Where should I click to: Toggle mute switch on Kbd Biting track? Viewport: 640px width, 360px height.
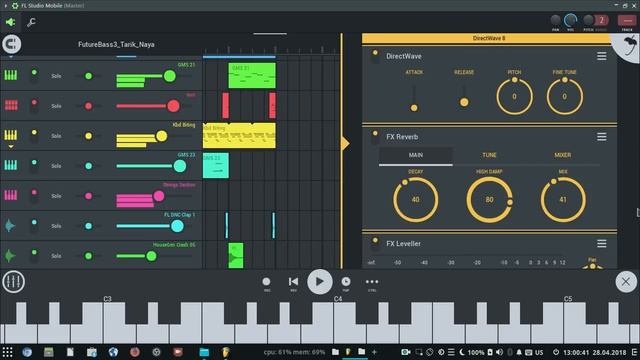(x=34, y=136)
